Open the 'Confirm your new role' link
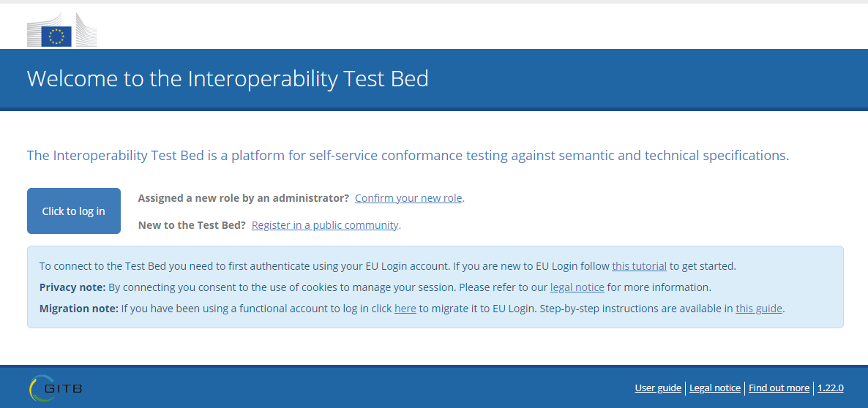The width and height of the screenshot is (868, 408). click(x=408, y=198)
